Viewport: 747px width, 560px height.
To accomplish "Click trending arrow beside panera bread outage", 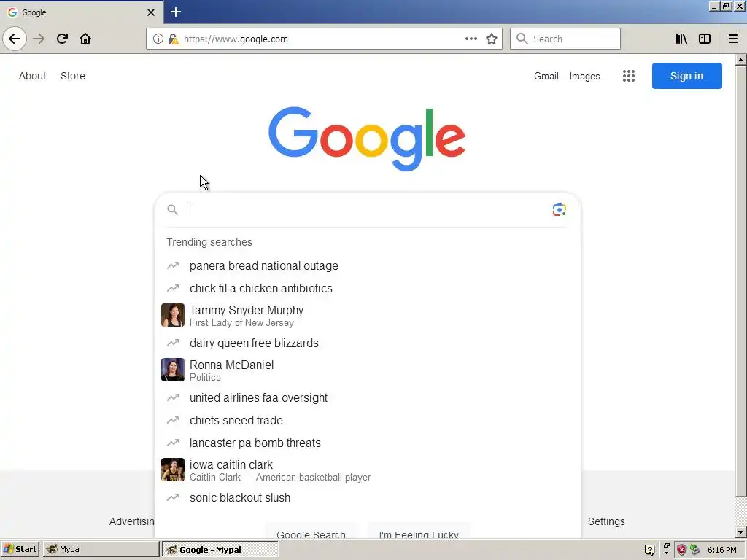I will coord(173,265).
